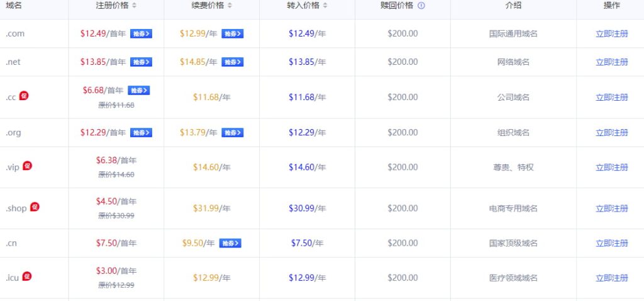The height and width of the screenshot is (301, 644).
Task: Open 立即注册 for the .icu domain
Action: (x=611, y=278)
